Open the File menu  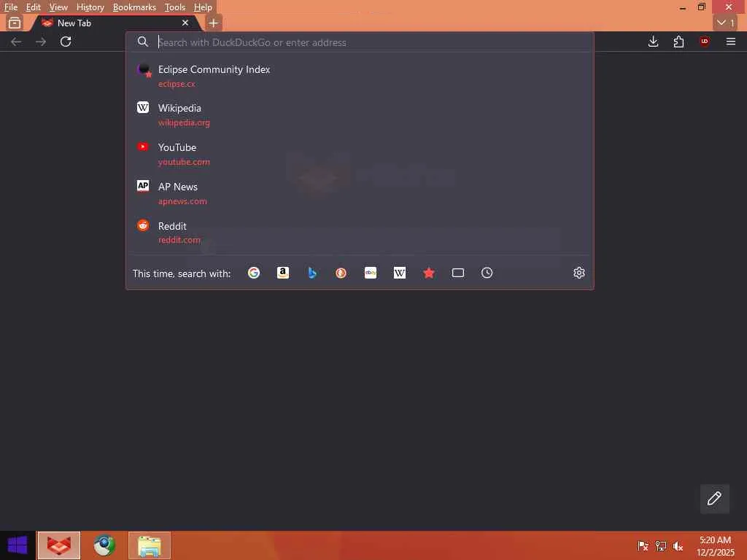point(10,7)
